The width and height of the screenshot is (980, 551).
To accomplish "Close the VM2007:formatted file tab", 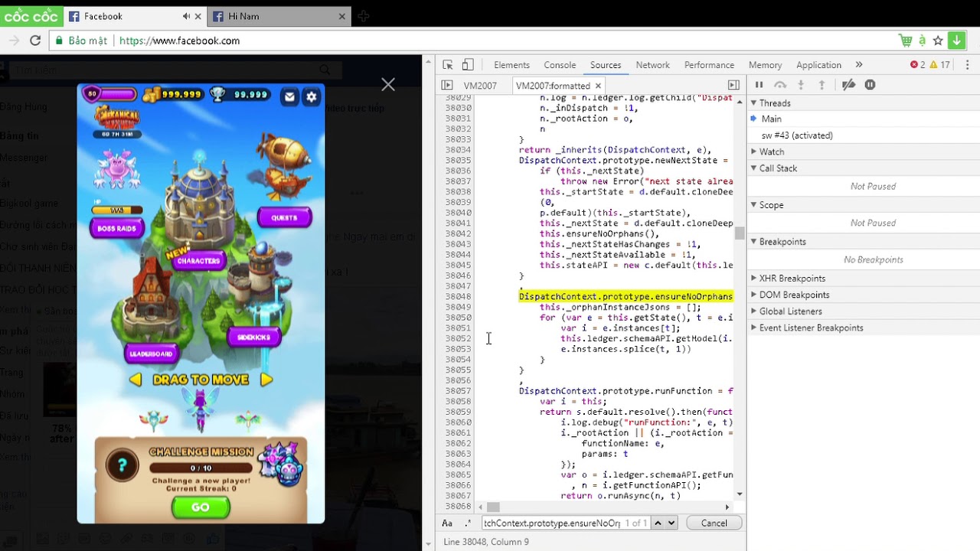I will click(598, 86).
